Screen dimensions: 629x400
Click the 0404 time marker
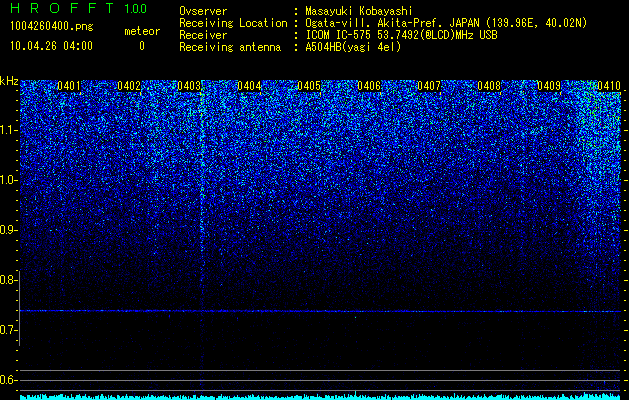point(249,86)
